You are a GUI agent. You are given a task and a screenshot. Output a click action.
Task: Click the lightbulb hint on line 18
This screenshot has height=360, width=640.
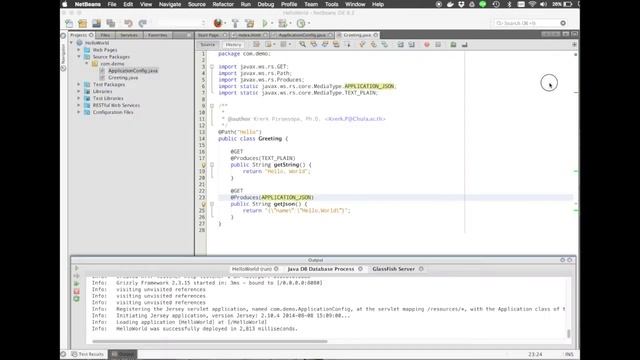pos(203,165)
